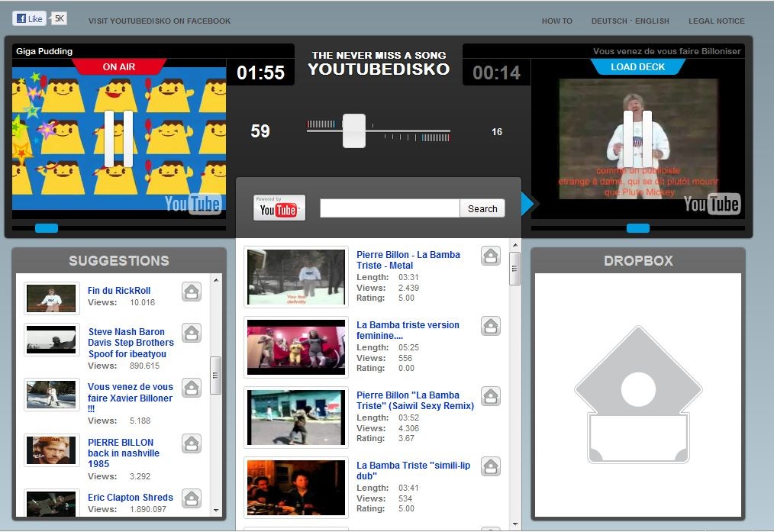Click the large dropbox target icon
The image size is (774, 532).
click(638, 394)
